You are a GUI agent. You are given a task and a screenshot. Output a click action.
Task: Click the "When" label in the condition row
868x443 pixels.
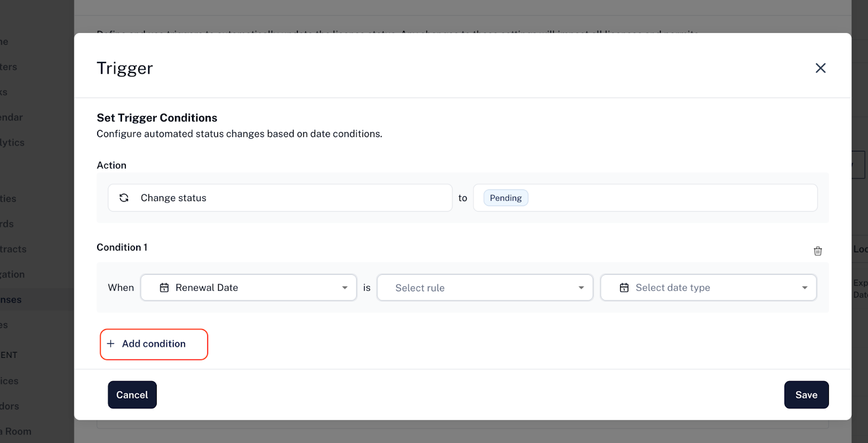pyautogui.click(x=121, y=287)
